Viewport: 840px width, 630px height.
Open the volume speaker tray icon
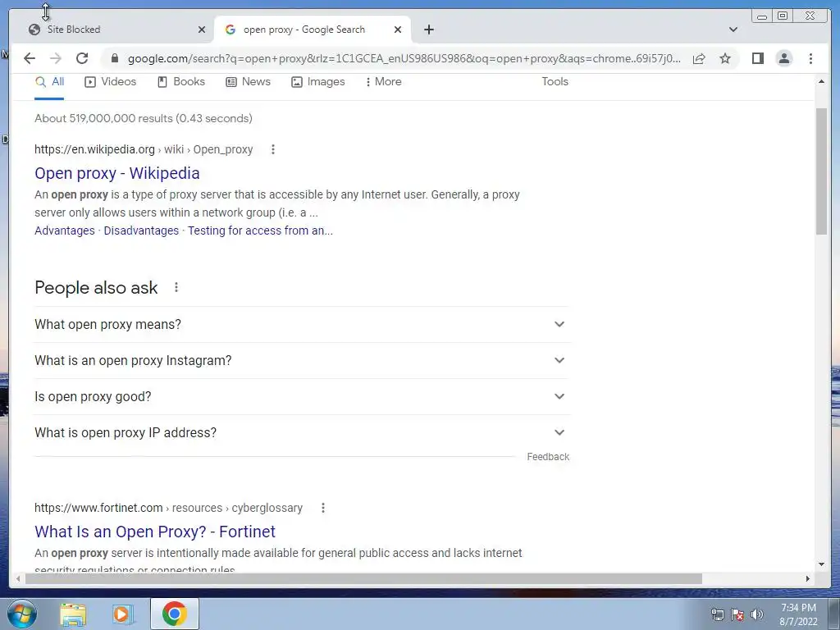click(756, 614)
